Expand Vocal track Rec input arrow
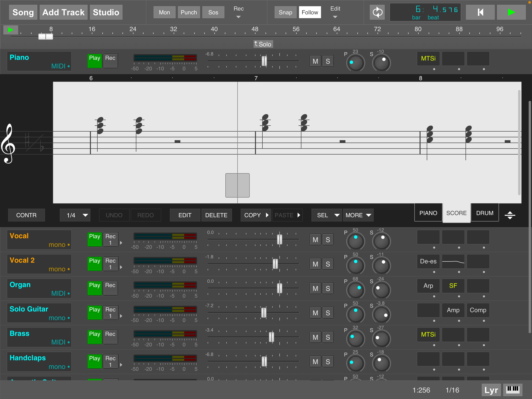 [x=121, y=243]
